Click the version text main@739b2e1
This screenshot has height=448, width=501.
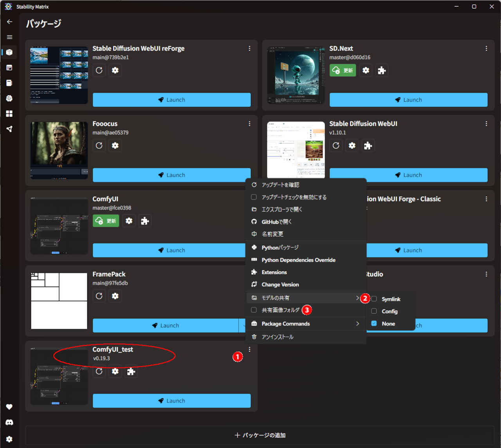[111, 57]
